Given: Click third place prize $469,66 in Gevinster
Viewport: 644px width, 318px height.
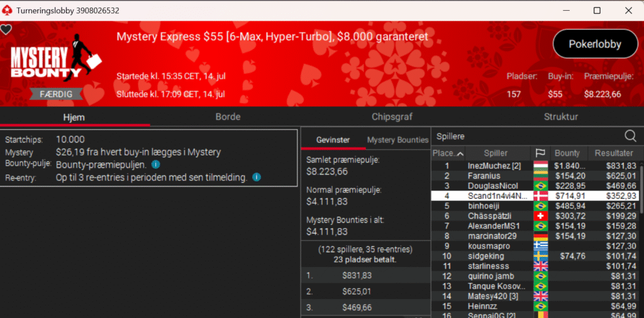Looking at the screenshot, I should pos(357,308).
